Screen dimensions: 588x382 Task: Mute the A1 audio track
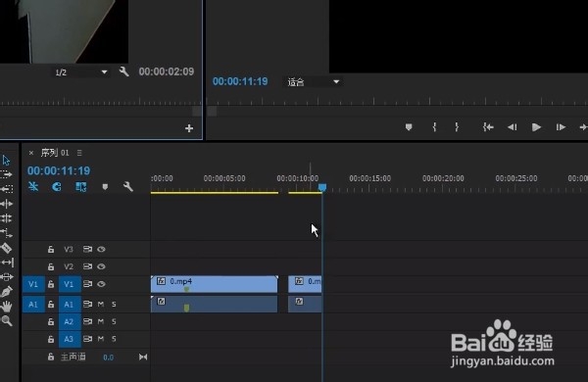click(x=101, y=304)
